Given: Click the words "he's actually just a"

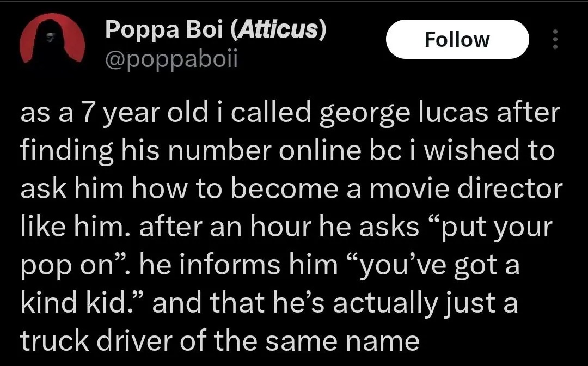Looking at the screenshot, I should pos(425,303).
